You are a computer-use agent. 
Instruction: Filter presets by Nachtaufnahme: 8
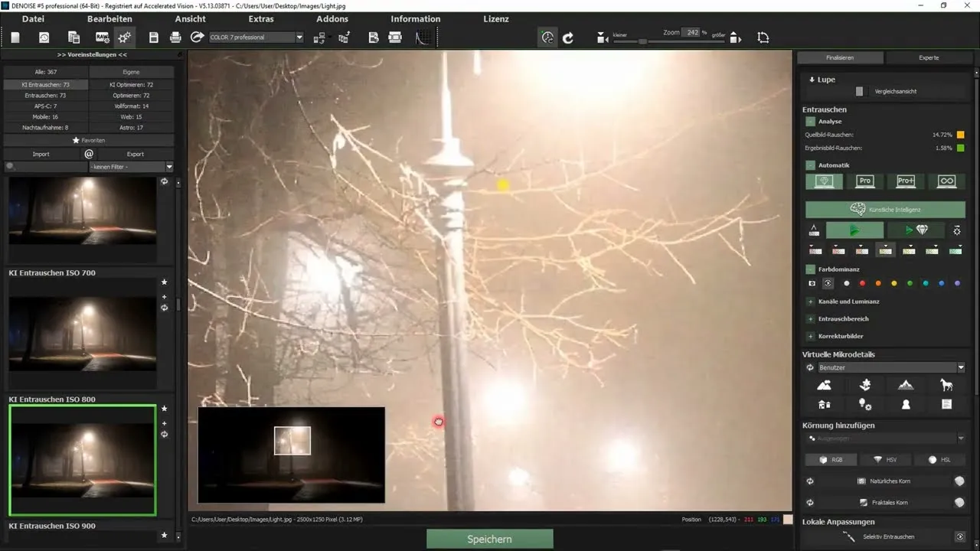coord(45,128)
